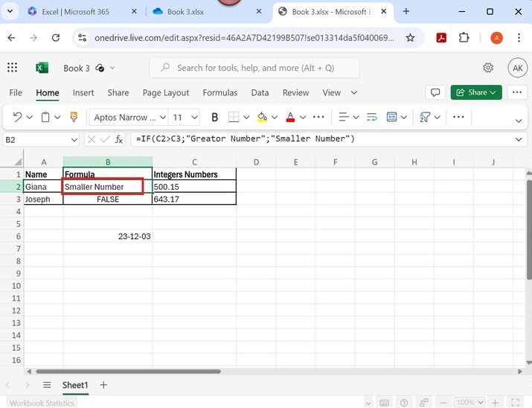The image size is (532, 408).
Task: Toggle Wrap Text
Action: [x=372, y=117]
